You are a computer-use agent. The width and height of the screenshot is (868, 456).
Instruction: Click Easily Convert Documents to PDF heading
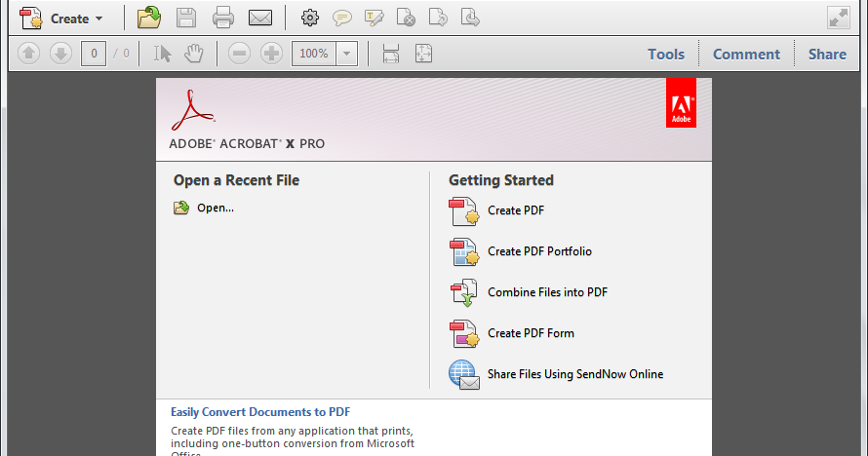coord(260,412)
